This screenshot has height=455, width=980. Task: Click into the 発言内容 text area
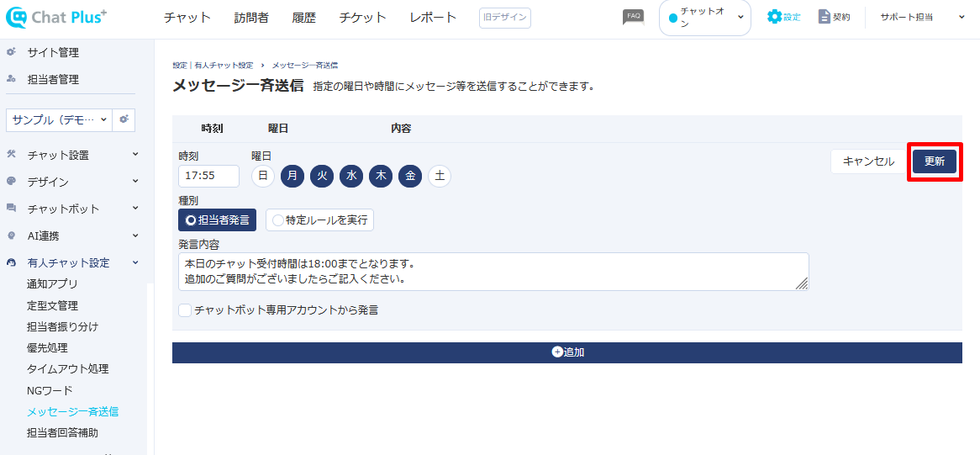493,272
